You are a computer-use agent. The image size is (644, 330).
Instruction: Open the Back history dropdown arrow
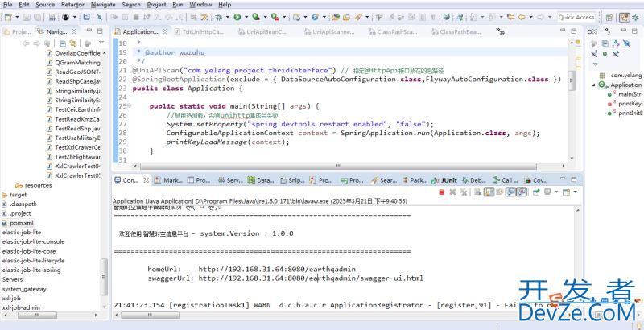click(530, 17)
